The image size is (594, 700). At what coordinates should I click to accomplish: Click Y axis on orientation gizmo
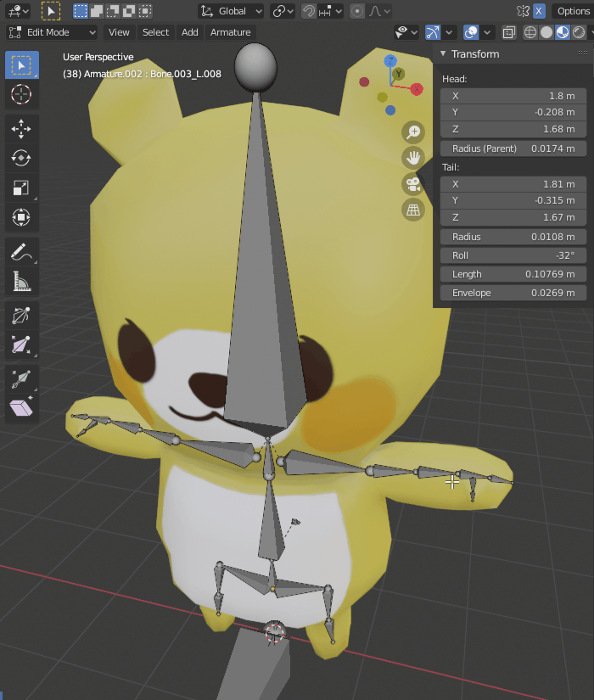tap(398, 74)
